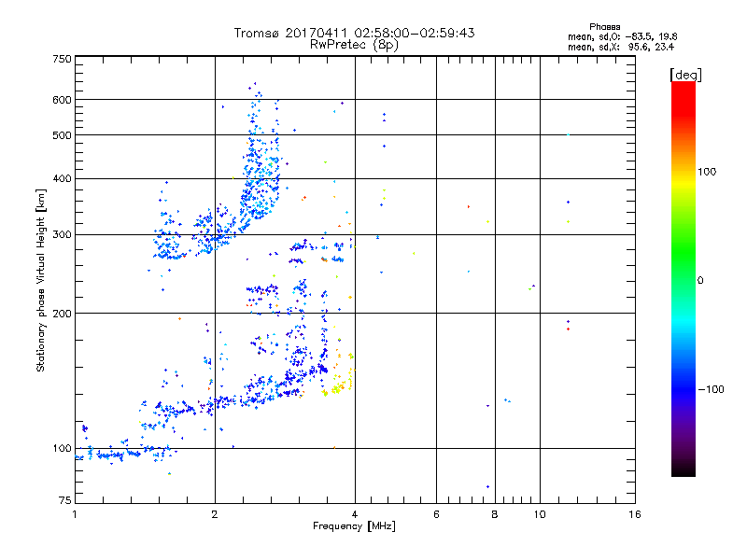The width and height of the screenshot is (747, 560).
Task: Click y-axis tick label '600'
Action: click(63, 100)
